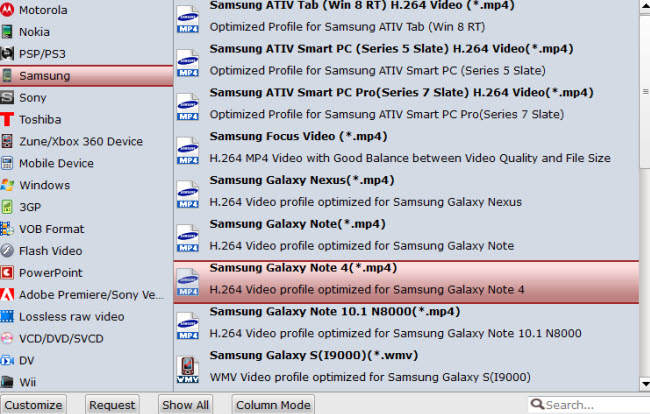Select Samsung ATIV Smart PC (Series 5 Slate) profile
Viewport: 650px width, 414px height.
click(x=406, y=60)
